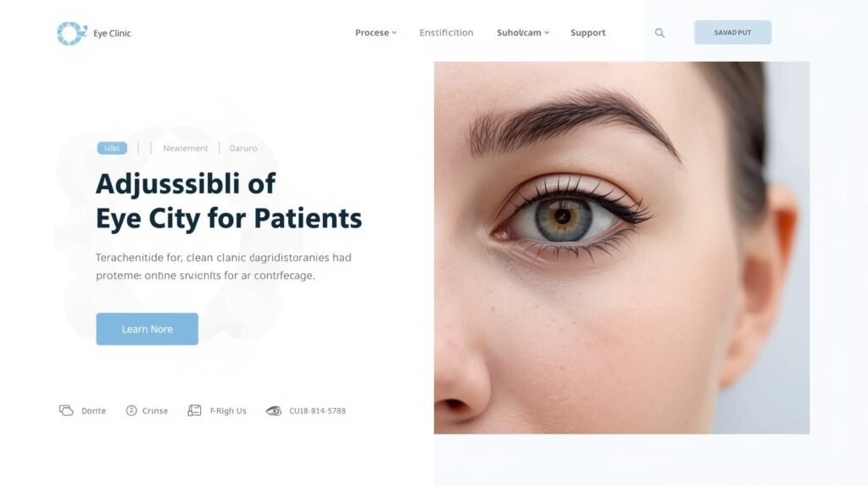Click the Eye Clinic circular logo icon
The height and width of the screenshot is (486, 868).
pyautogui.click(x=72, y=33)
